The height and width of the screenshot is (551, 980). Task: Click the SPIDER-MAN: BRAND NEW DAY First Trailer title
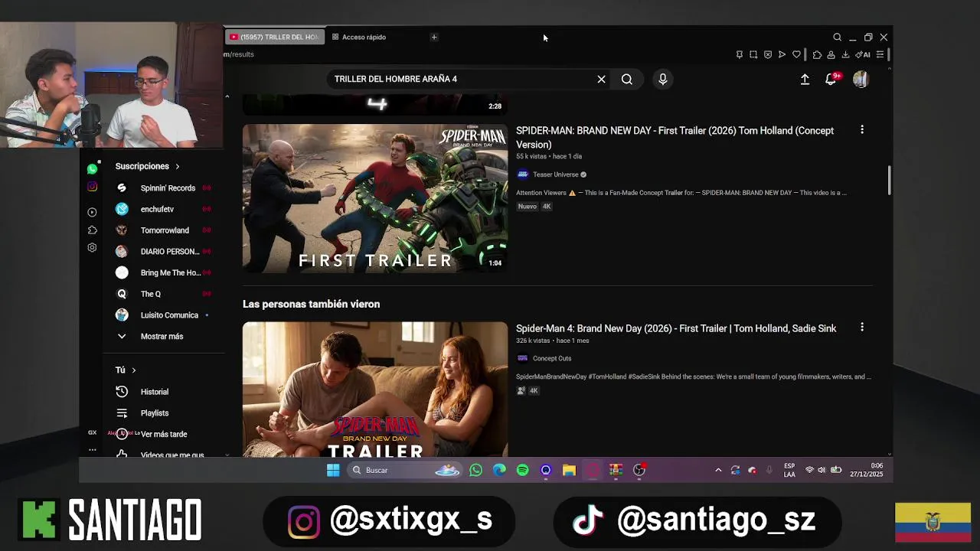[675, 138]
